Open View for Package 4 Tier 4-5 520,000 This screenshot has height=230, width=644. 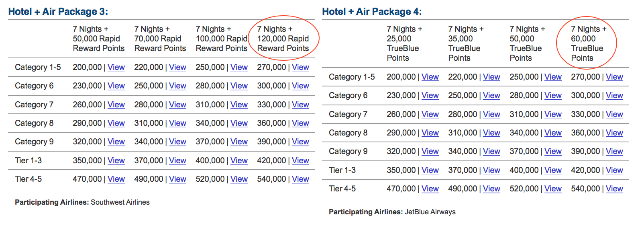click(x=553, y=189)
